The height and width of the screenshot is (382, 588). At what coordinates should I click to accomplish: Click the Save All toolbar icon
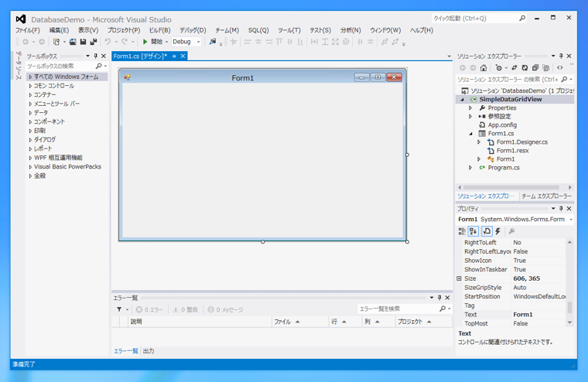click(94, 42)
